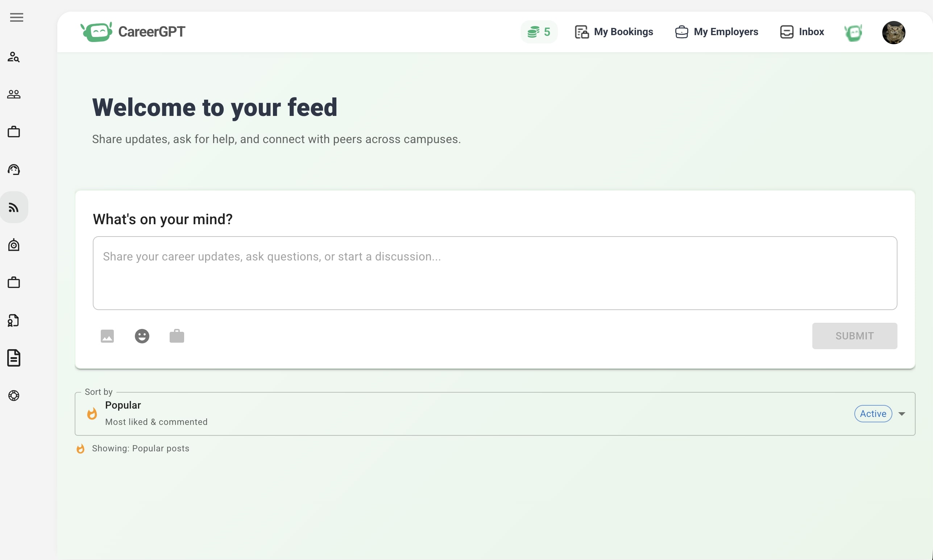This screenshot has height=560, width=933.
Task: Click the certificate document icon in sidebar
Action: point(14,320)
